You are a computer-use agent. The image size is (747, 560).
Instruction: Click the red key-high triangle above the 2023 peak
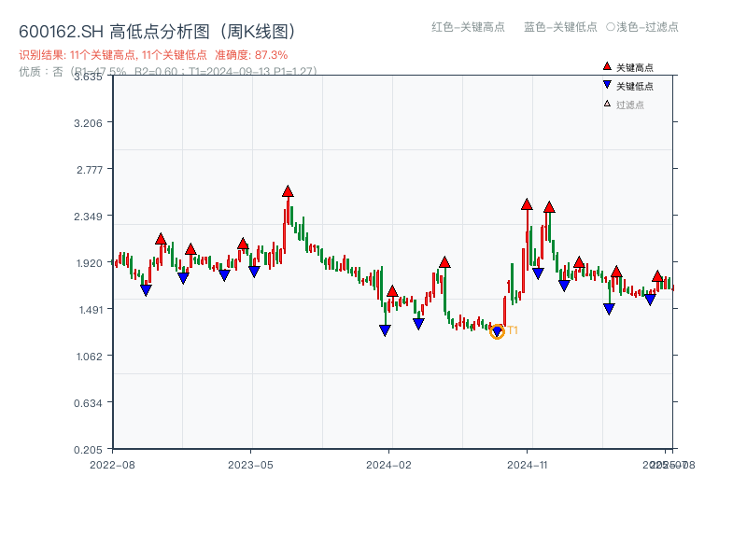pos(287,191)
